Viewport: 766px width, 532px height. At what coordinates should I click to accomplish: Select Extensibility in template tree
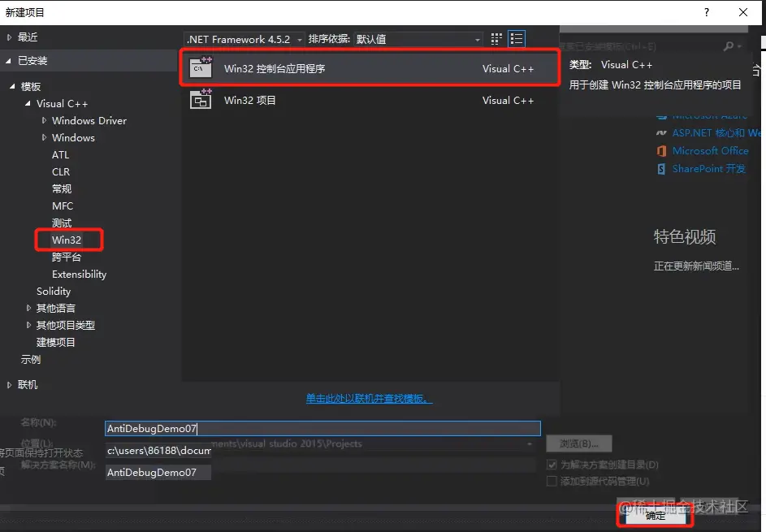79,274
